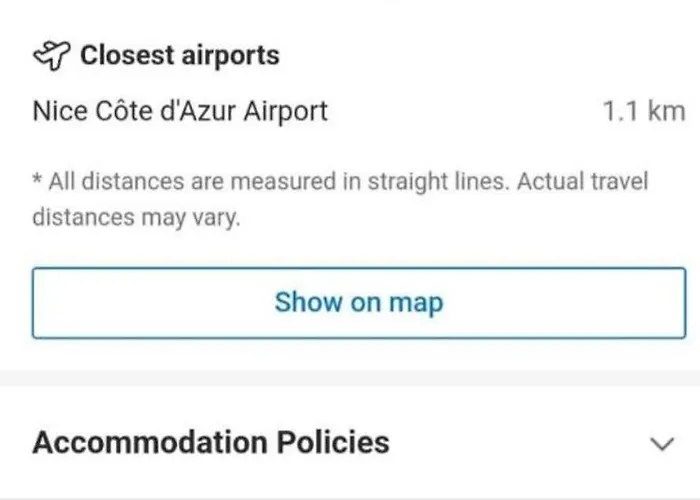Viewport: 700px width, 500px height.
Task: Tap the Show on map button
Action: [x=359, y=303]
